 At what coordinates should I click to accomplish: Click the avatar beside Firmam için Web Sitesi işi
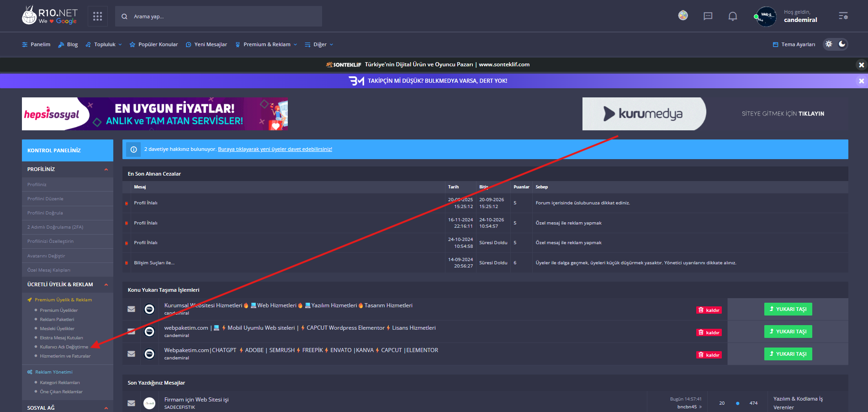tap(149, 403)
